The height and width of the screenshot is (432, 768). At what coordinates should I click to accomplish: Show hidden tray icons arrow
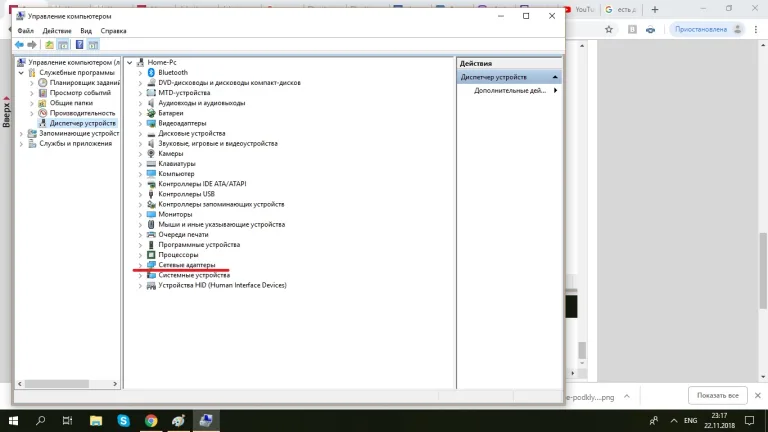pyautogui.click(x=674, y=420)
